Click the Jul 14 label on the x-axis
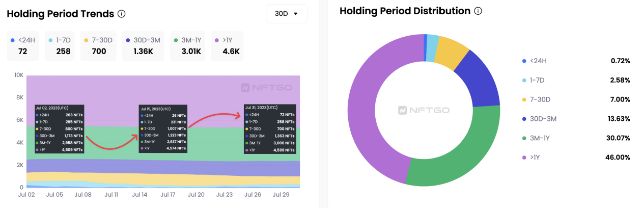 point(139,195)
